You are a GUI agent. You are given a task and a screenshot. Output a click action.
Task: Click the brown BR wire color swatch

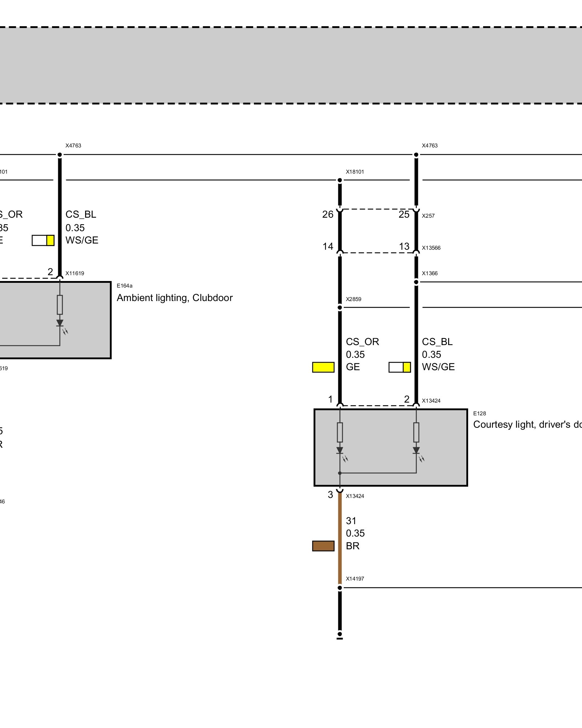click(323, 546)
